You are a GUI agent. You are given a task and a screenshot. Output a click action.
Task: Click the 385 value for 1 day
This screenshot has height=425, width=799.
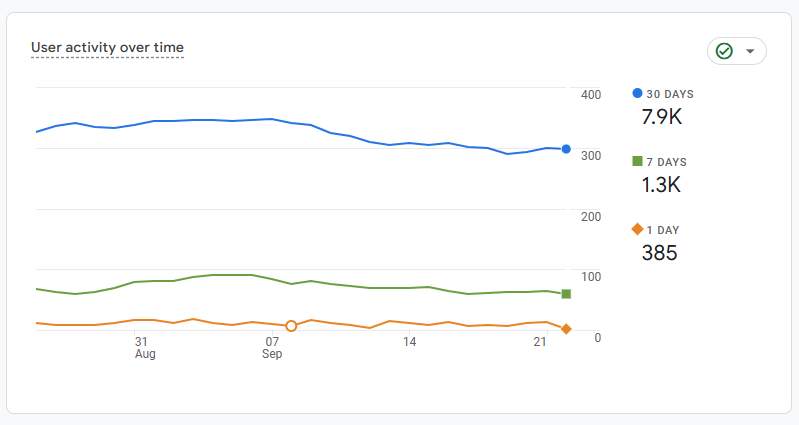coord(659,253)
